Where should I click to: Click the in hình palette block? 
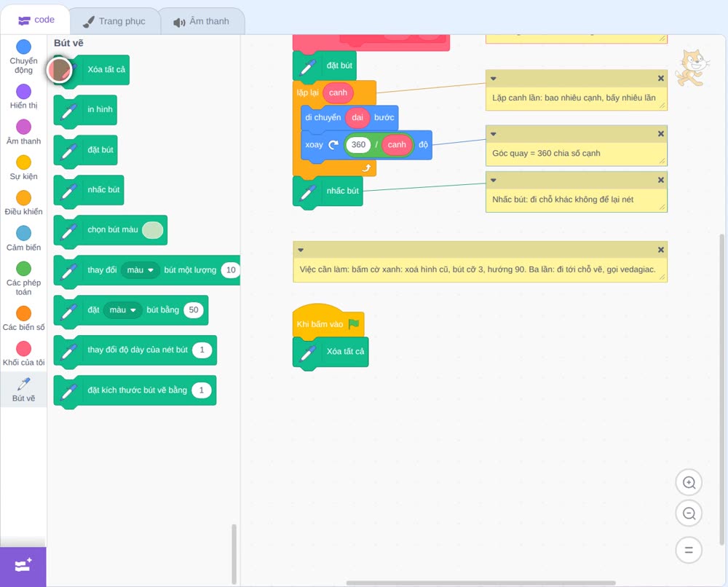[x=85, y=111]
